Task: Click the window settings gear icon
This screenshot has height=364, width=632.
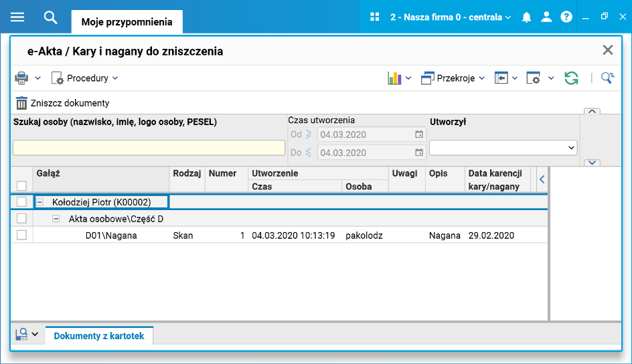Action: coord(533,78)
